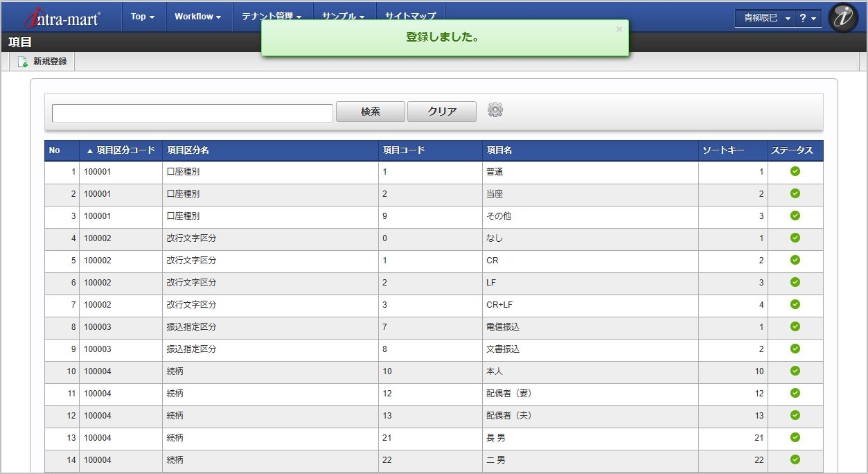Click 改行文字区分 in row 4

pos(192,238)
